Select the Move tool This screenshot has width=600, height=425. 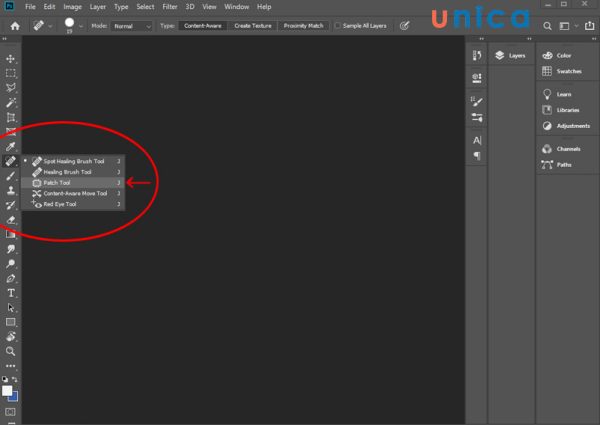[x=10, y=59]
